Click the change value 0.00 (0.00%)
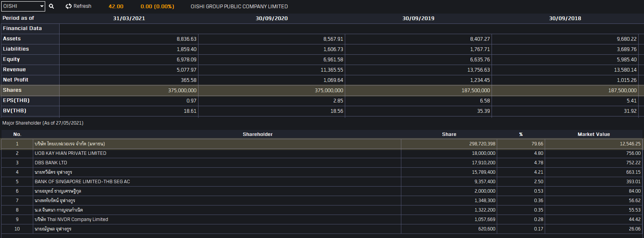The height and width of the screenshot is (238, 644). 157,6
